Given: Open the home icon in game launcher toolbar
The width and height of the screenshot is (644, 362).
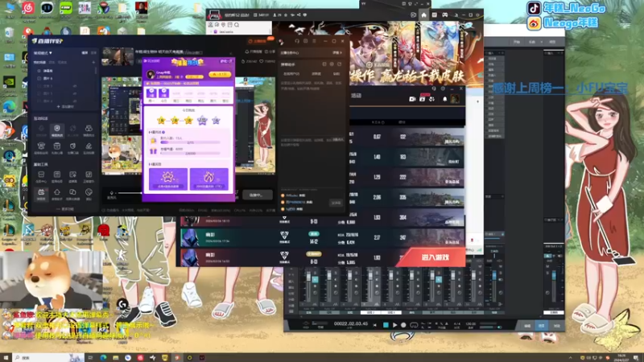Looking at the screenshot, I should click(x=424, y=14).
